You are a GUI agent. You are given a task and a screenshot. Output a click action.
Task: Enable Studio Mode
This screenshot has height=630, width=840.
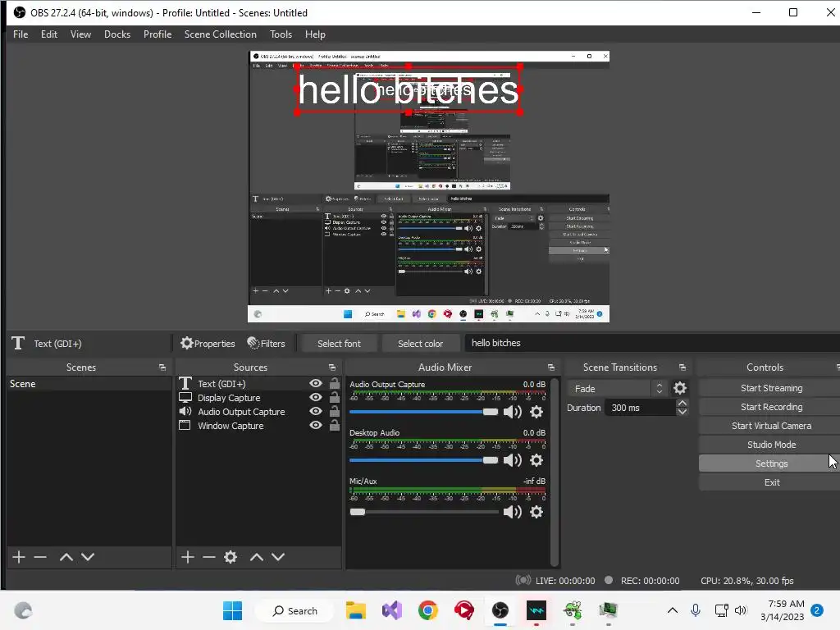click(771, 445)
